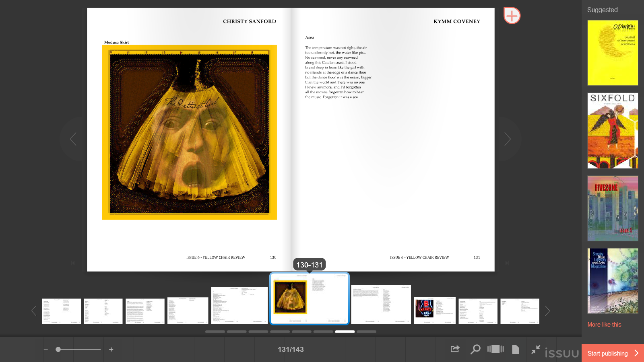Switch to single page view icon

point(516,349)
